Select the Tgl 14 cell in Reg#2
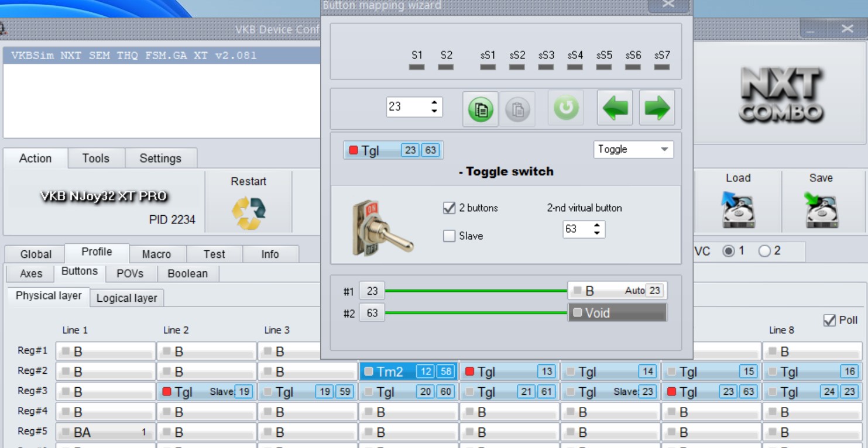This screenshot has width=868, height=448. pos(610,371)
